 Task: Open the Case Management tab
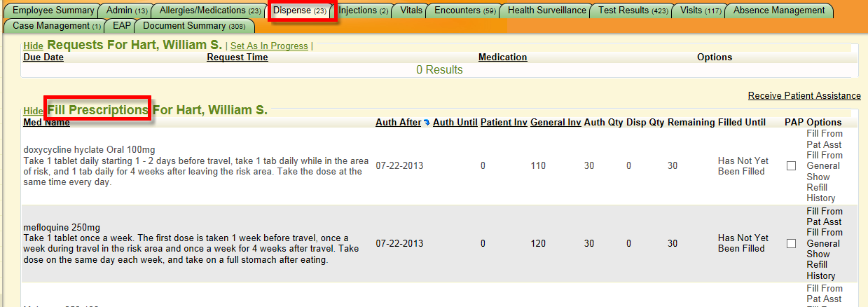56,26
